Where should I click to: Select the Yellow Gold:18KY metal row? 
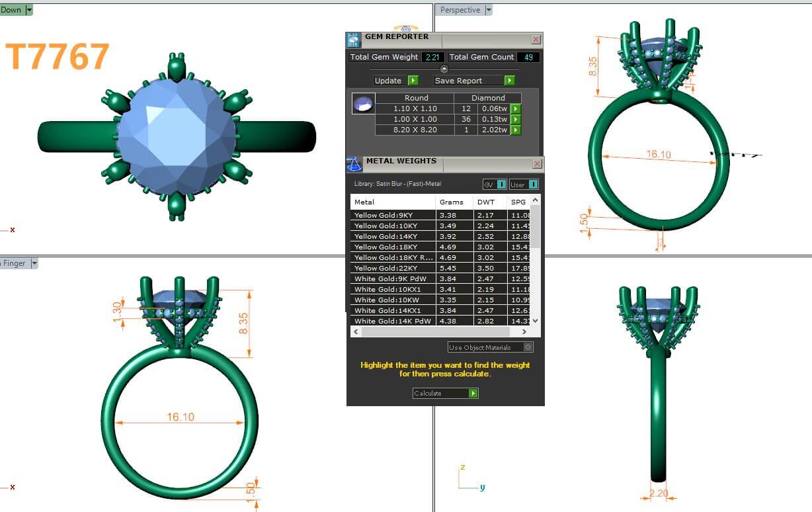[x=392, y=247]
